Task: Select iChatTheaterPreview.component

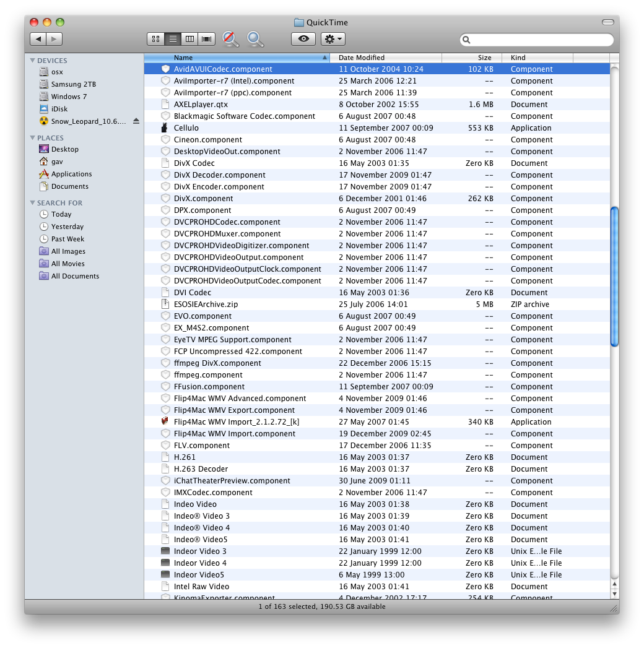Action: pyautogui.click(x=232, y=481)
